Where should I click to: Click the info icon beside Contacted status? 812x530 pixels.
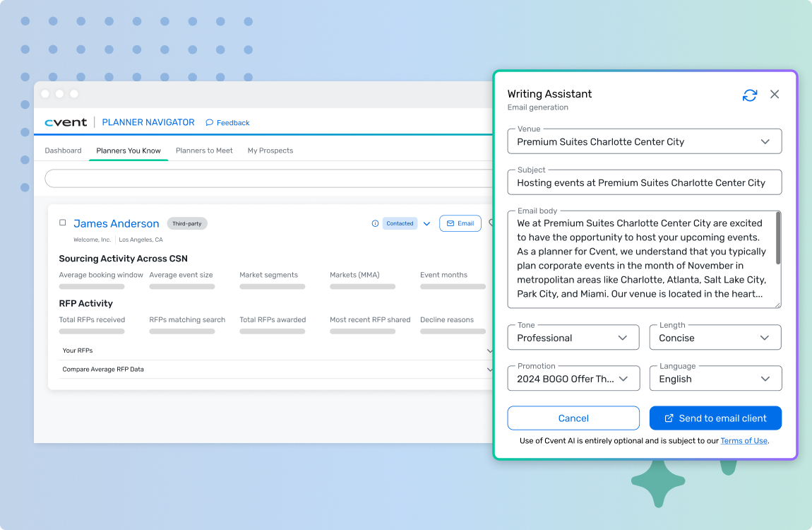pyautogui.click(x=375, y=223)
